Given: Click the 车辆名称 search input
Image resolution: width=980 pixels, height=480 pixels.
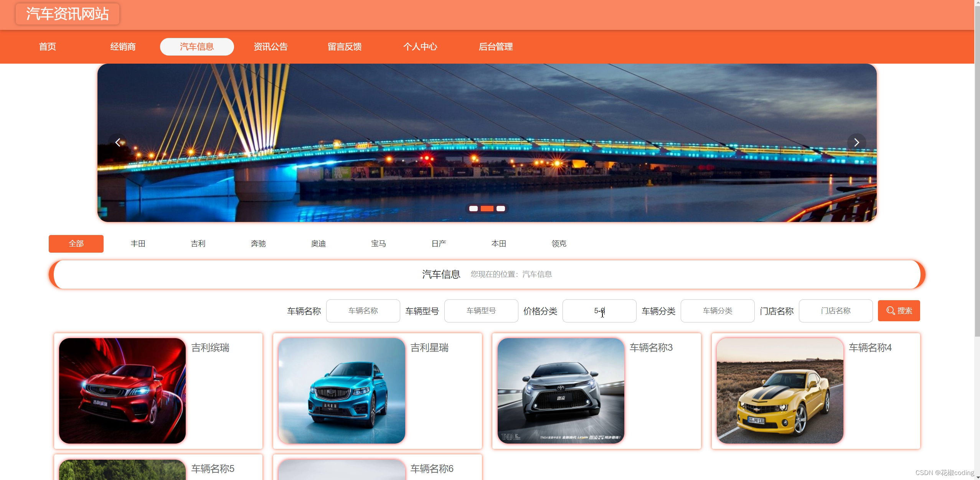Looking at the screenshot, I should point(363,311).
